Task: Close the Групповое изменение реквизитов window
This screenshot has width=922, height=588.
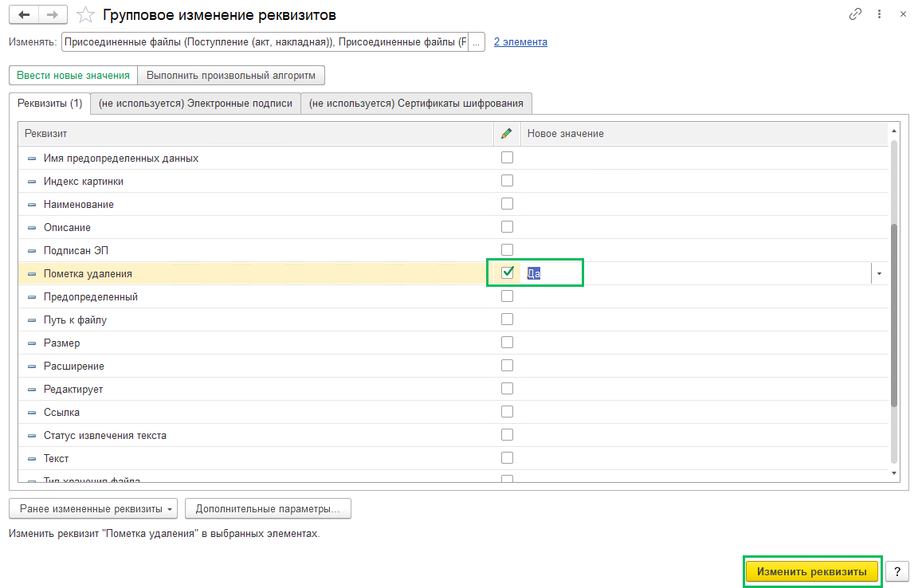Action: (903, 14)
